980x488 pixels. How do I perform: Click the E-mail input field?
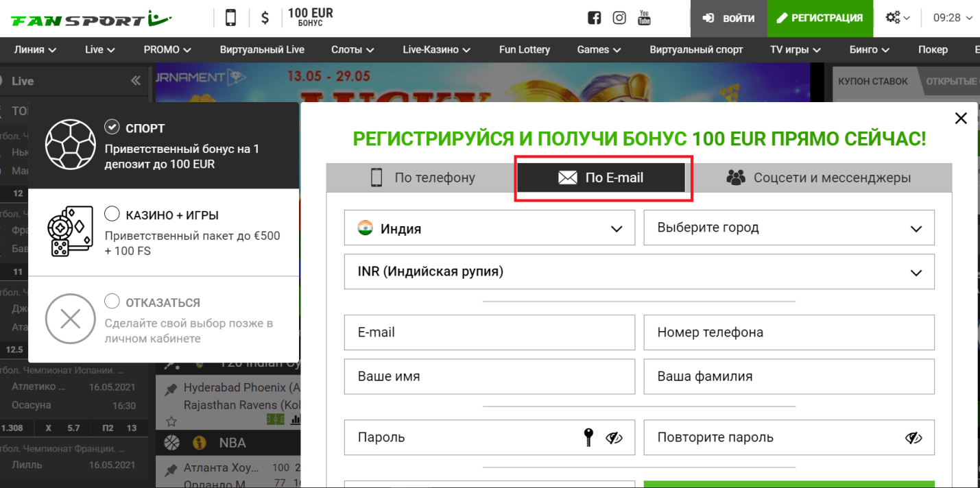click(490, 332)
